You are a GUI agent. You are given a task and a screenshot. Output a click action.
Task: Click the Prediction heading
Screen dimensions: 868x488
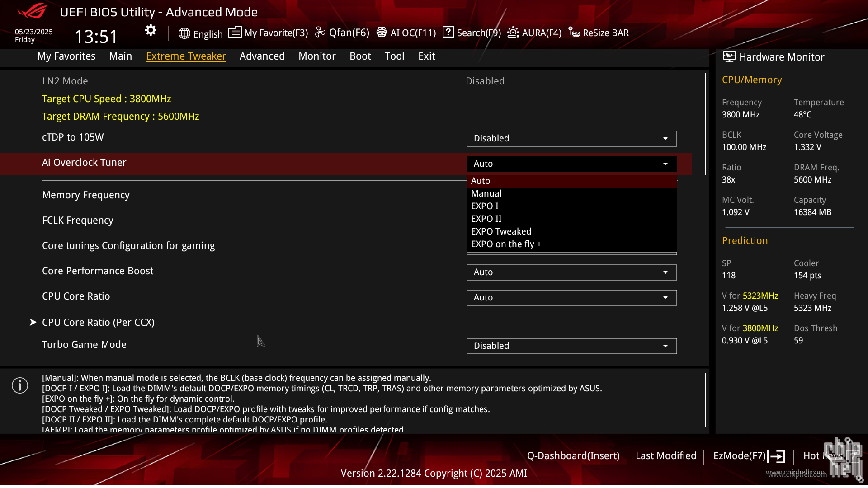pyautogui.click(x=745, y=241)
